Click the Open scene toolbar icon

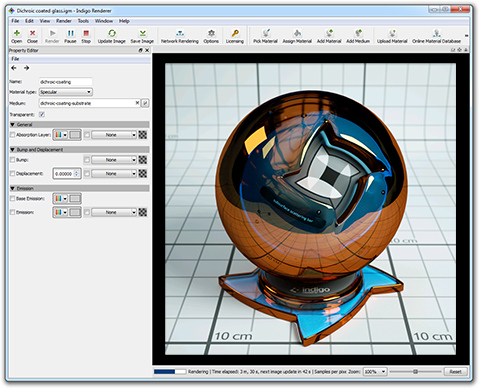tap(17, 36)
